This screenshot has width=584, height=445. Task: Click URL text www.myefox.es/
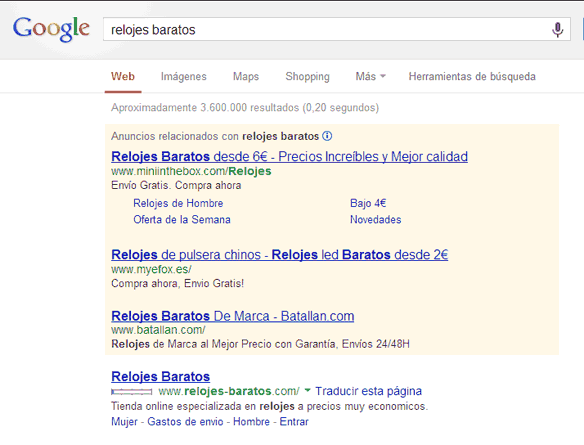[x=152, y=269]
